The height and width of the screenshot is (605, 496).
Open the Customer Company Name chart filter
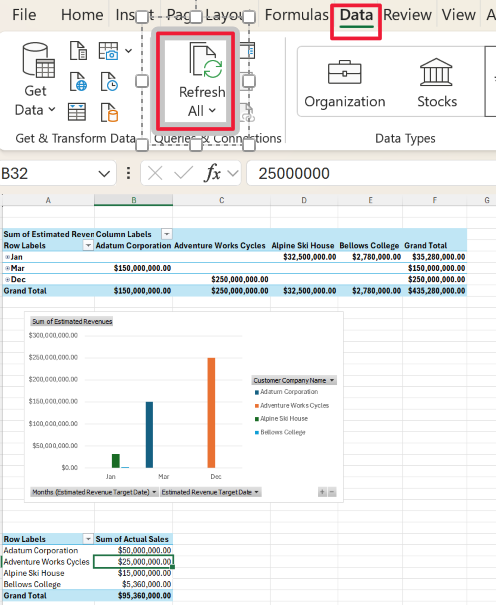click(x=294, y=380)
